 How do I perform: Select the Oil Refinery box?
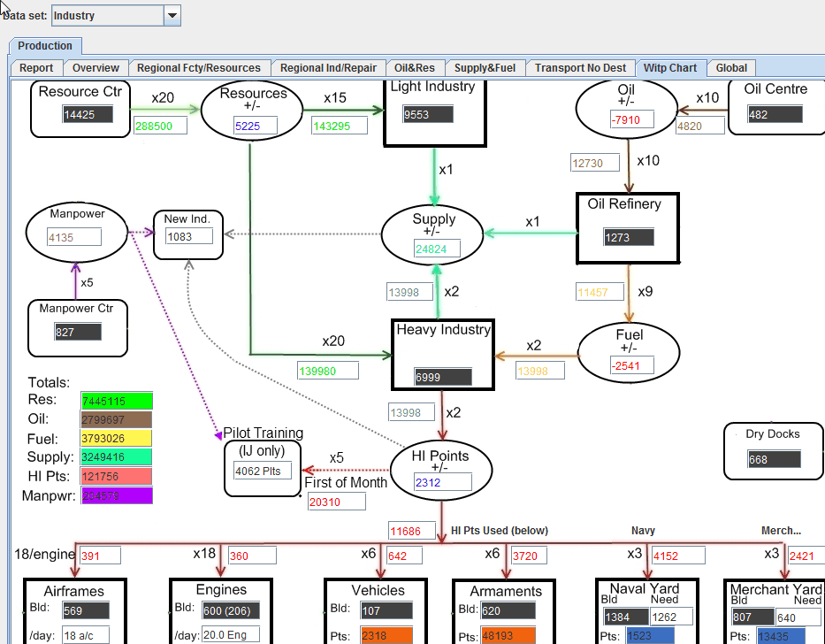628,227
